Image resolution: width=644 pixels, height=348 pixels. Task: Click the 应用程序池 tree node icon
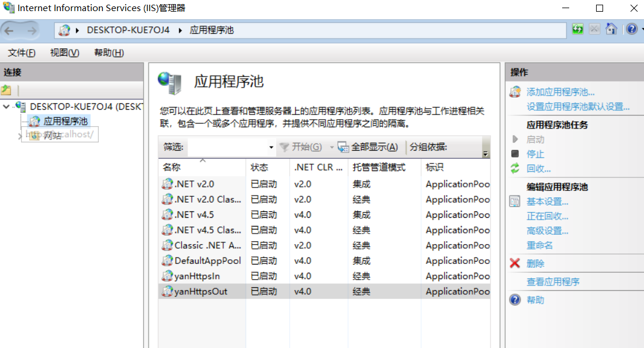pyautogui.click(x=34, y=121)
